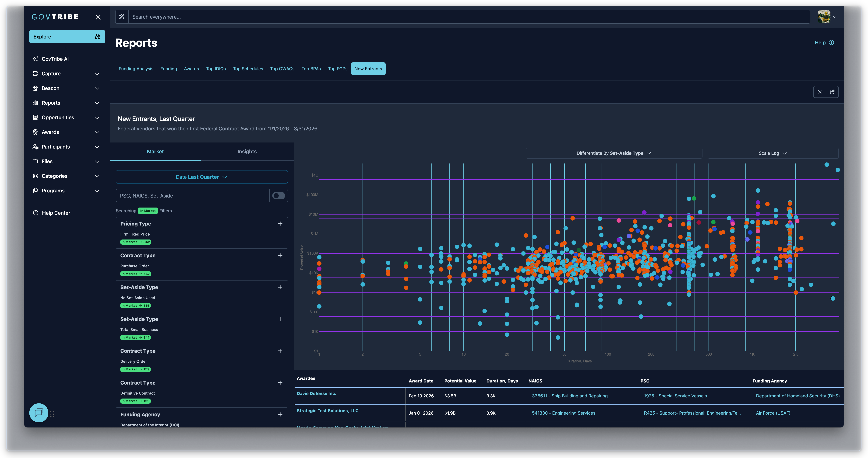Screen dimensions: 868x458
Task: Switch to the Funding Analysis tab
Action: (x=136, y=69)
